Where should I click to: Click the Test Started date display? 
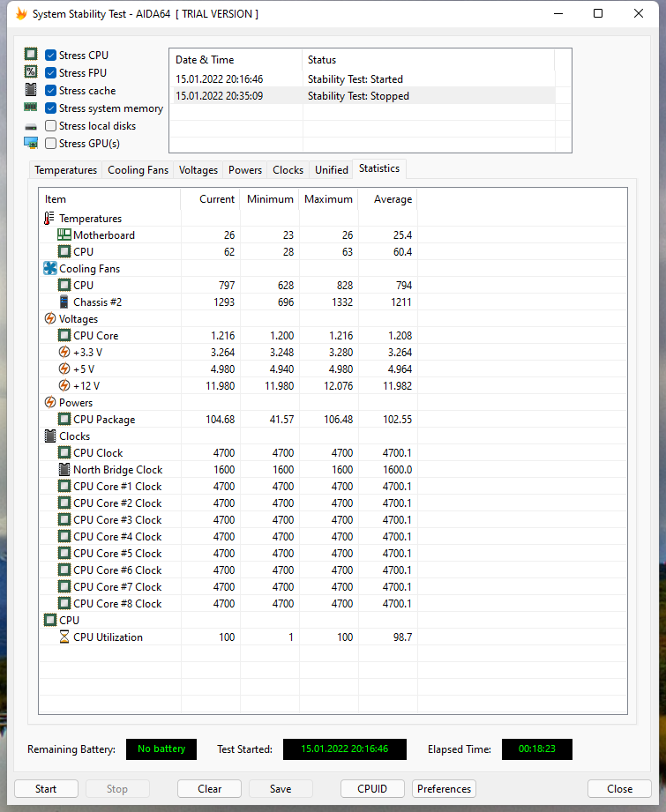(345, 749)
